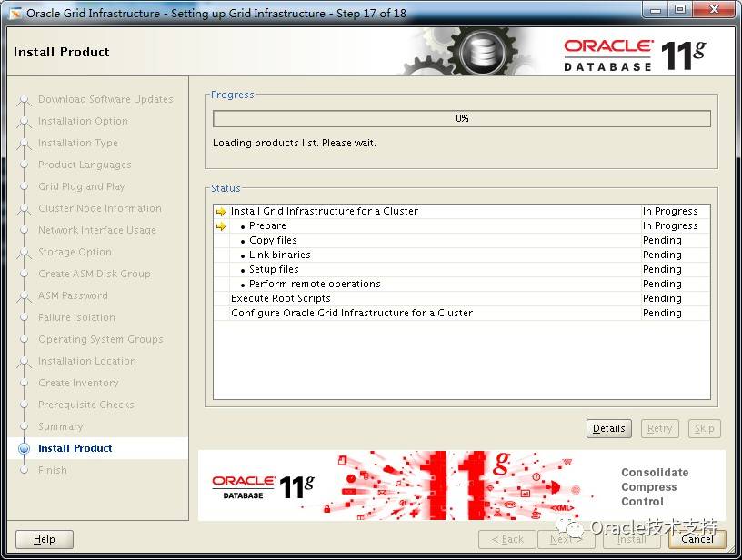Cancel the Grid Infrastructure installation
This screenshot has height=560, width=742.
[x=697, y=539]
